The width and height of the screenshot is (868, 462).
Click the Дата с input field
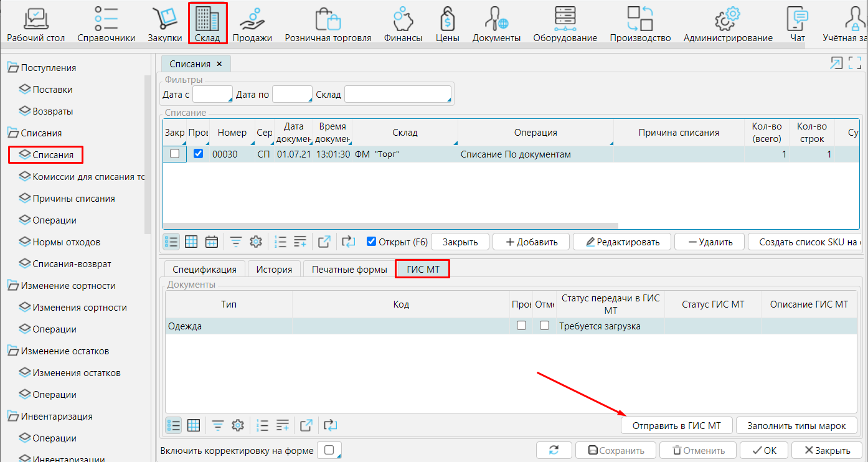click(212, 95)
